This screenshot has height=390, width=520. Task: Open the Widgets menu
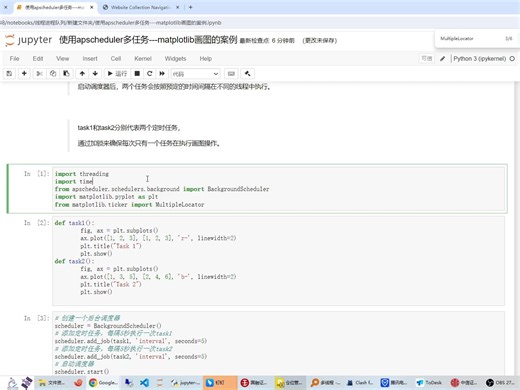[x=175, y=59]
